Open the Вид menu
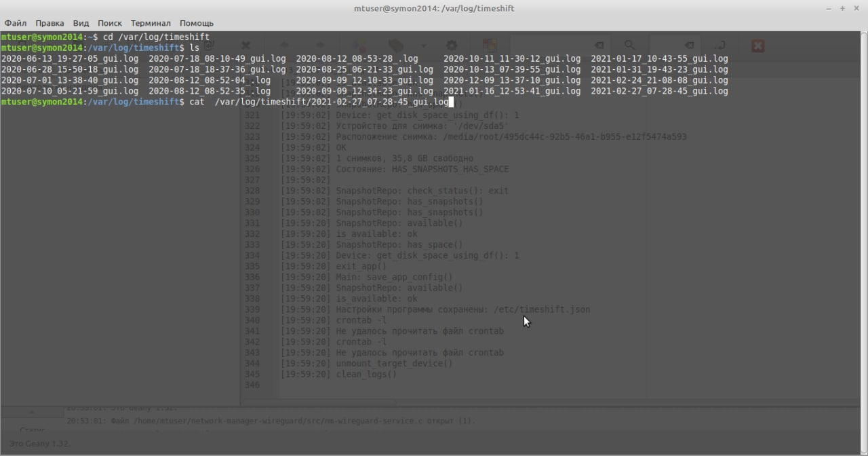Screen dimensions: 868x456 pos(81,23)
